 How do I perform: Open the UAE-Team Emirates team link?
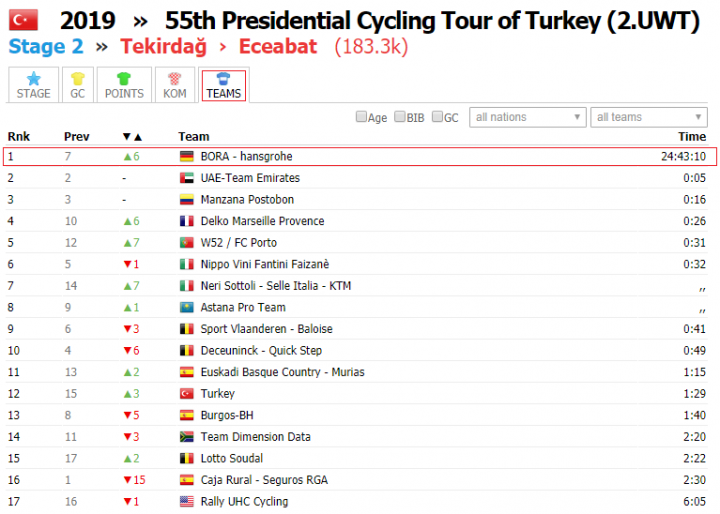(x=250, y=178)
